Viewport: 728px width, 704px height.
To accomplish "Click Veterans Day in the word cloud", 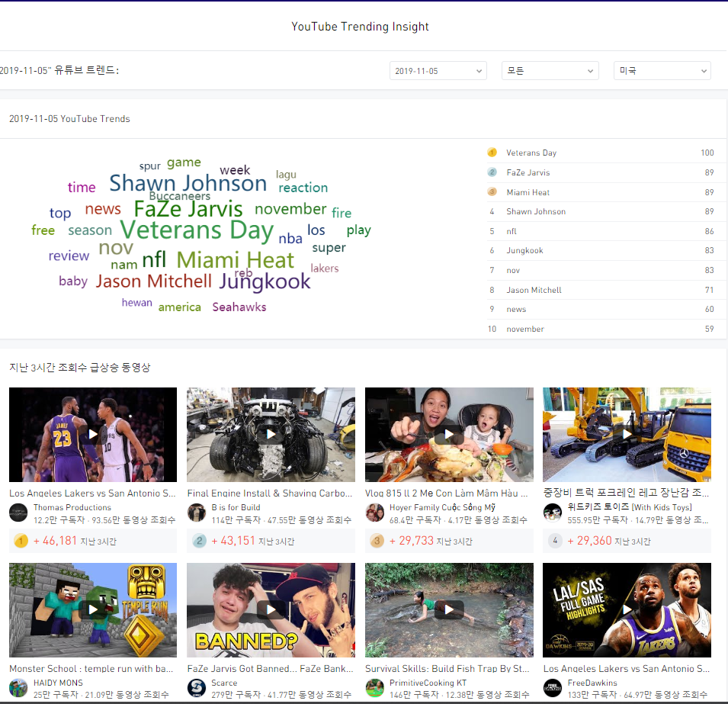I will pos(197,231).
